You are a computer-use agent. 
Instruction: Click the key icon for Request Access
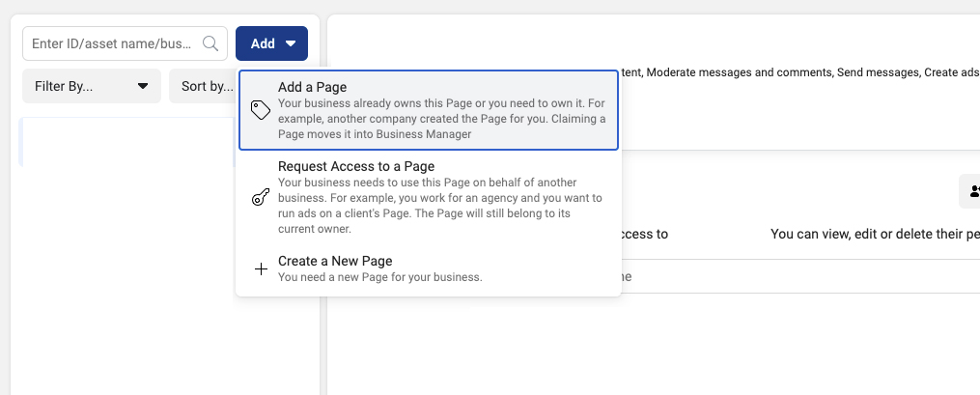(260, 198)
